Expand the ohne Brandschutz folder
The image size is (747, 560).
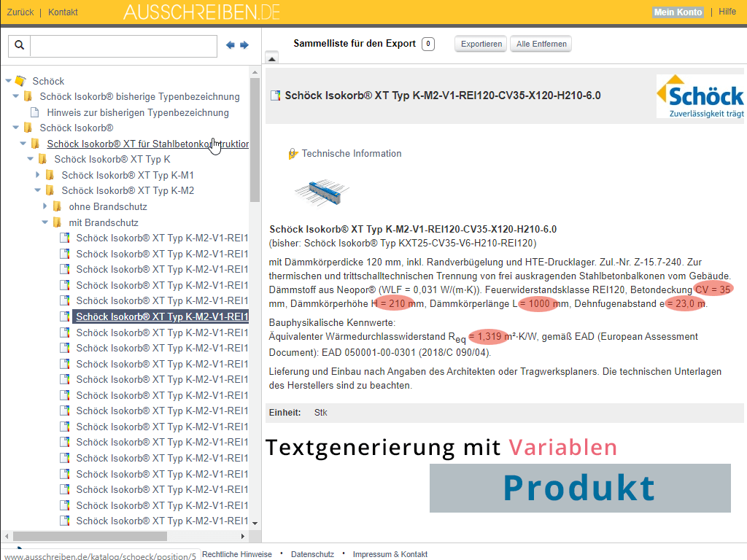(x=44, y=206)
